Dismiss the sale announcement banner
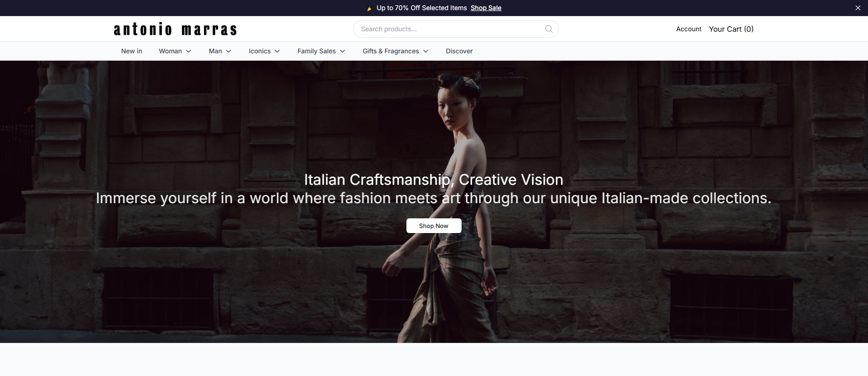Image resolution: width=868 pixels, height=376 pixels. coord(858,8)
